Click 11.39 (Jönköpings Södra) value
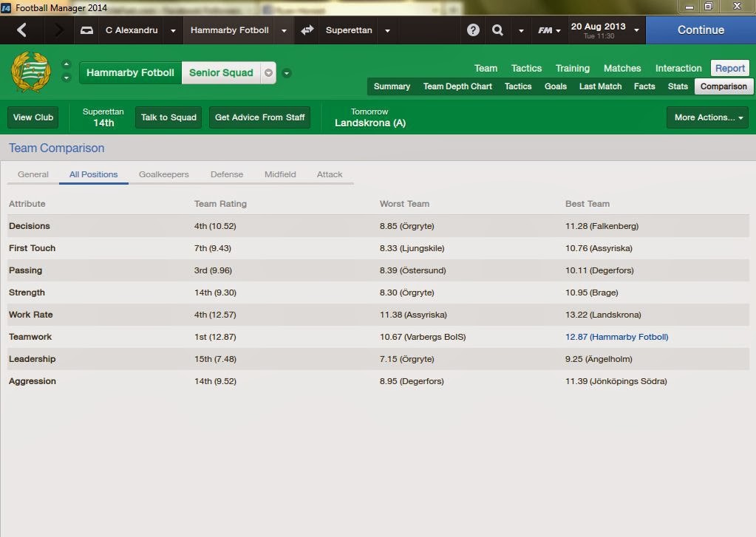756x537 pixels. click(616, 381)
